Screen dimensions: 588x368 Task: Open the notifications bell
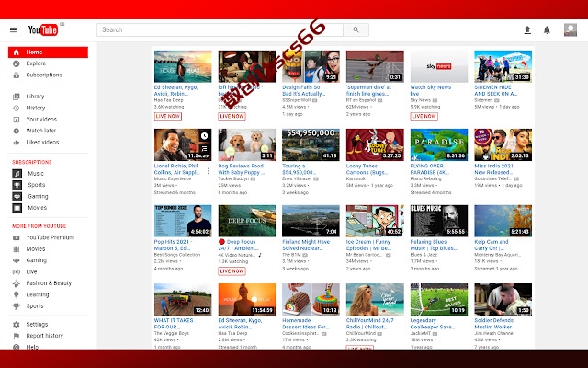pyautogui.click(x=548, y=30)
